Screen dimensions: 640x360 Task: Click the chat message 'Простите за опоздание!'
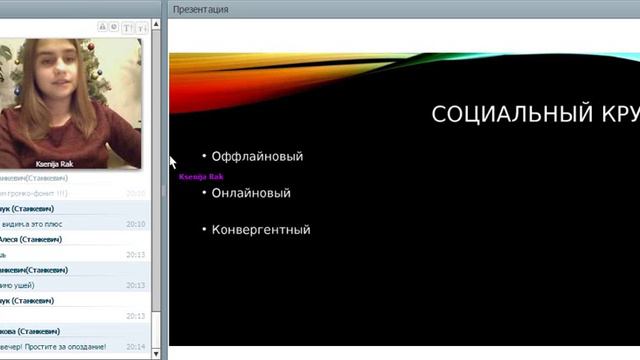(x=66, y=347)
